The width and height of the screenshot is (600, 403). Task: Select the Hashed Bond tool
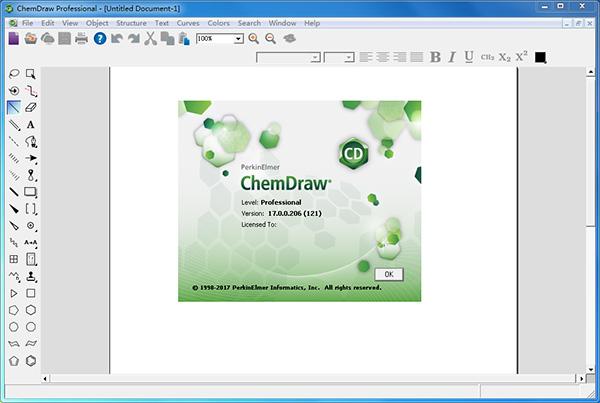(x=14, y=158)
